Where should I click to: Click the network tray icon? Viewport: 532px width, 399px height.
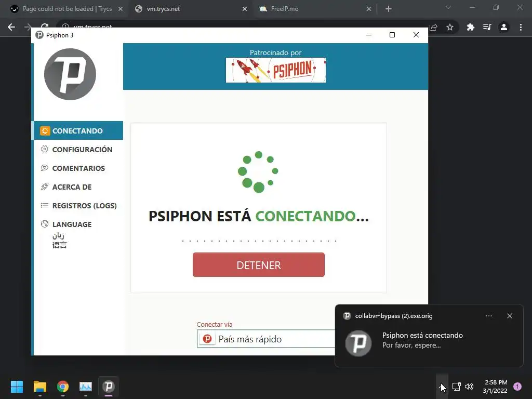coord(456,387)
